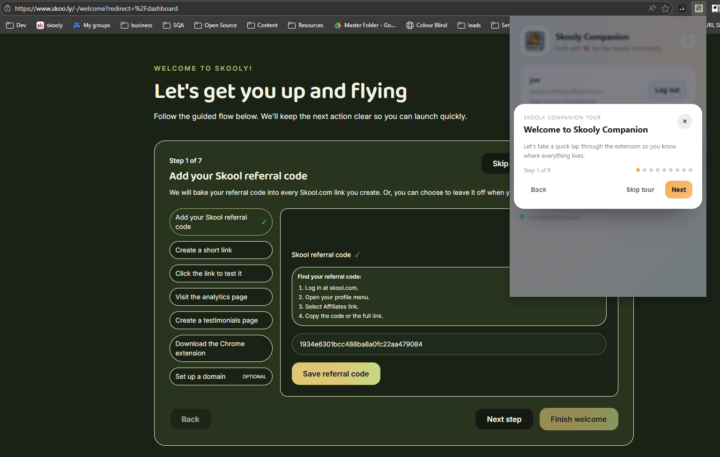Click the Skooly Companion logo icon
720x457 pixels.
(535, 40)
